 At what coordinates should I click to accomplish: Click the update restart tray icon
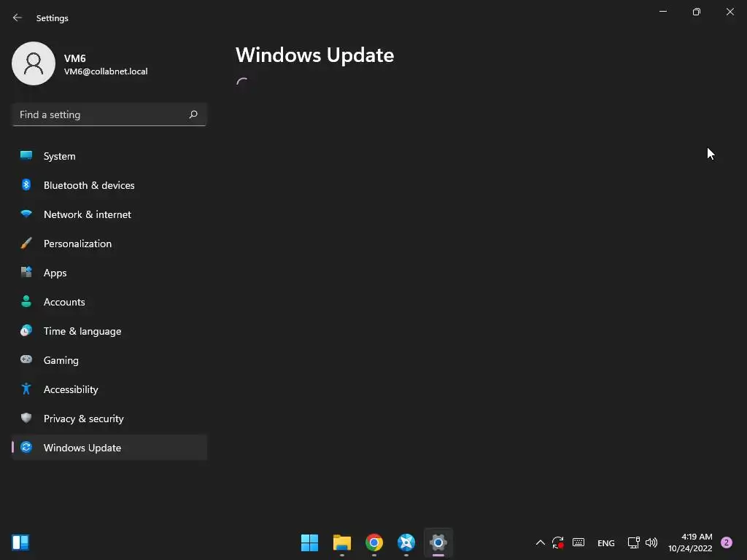(x=558, y=542)
